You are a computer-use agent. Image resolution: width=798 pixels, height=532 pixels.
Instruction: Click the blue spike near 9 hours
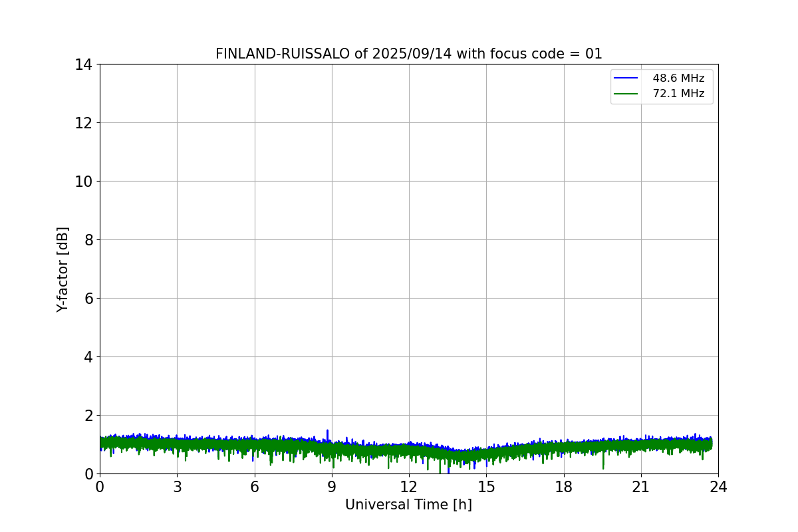tap(327, 434)
